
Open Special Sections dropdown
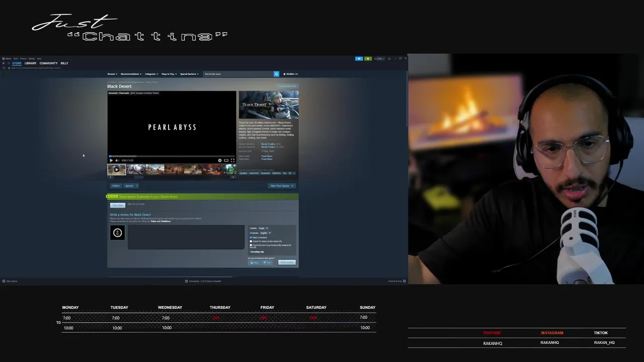[x=189, y=74]
